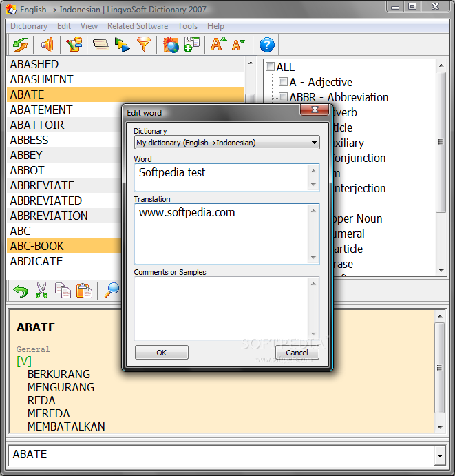Image resolution: width=455 pixels, height=476 pixels.
Task: Decrease font size with smaller A icon
Action: pos(238,45)
